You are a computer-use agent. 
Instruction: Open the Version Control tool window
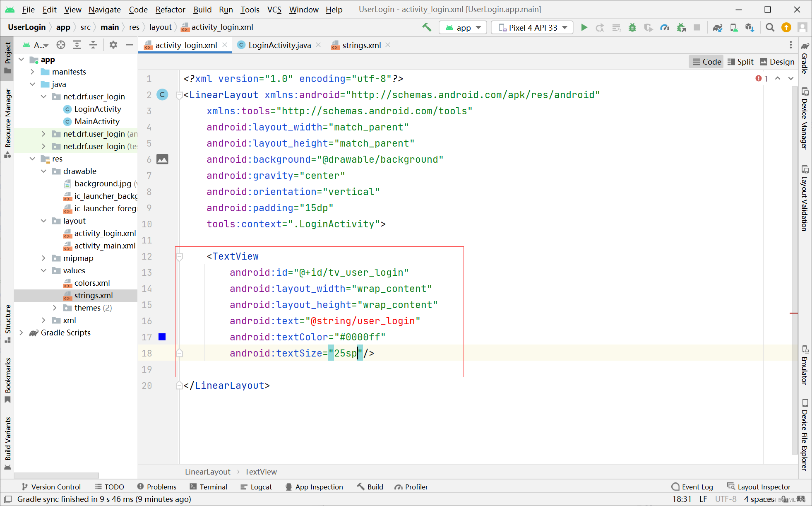pyautogui.click(x=51, y=487)
